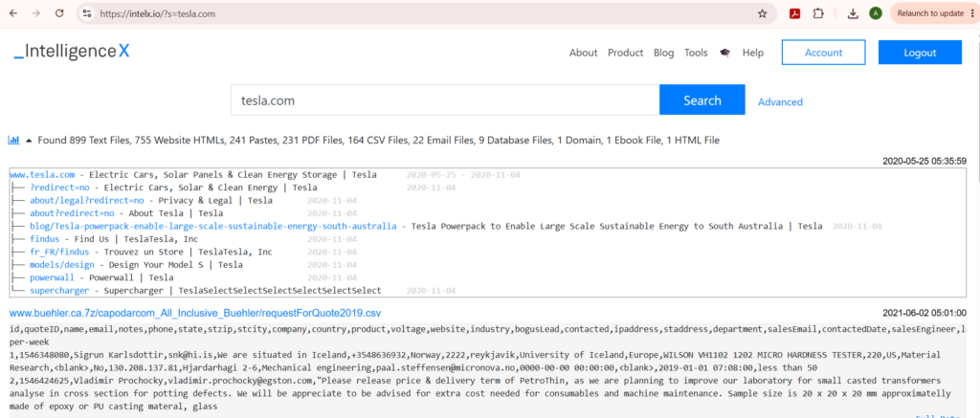Image resolution: width=980 pixels, height=418 pixels.
Task: Open the ?redirect=no tree link
Action: click(x=62, y=187)
